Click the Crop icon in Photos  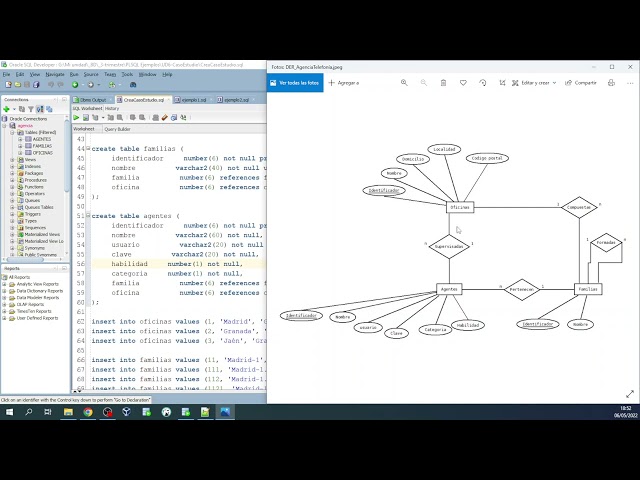click(x=502, y=83)
